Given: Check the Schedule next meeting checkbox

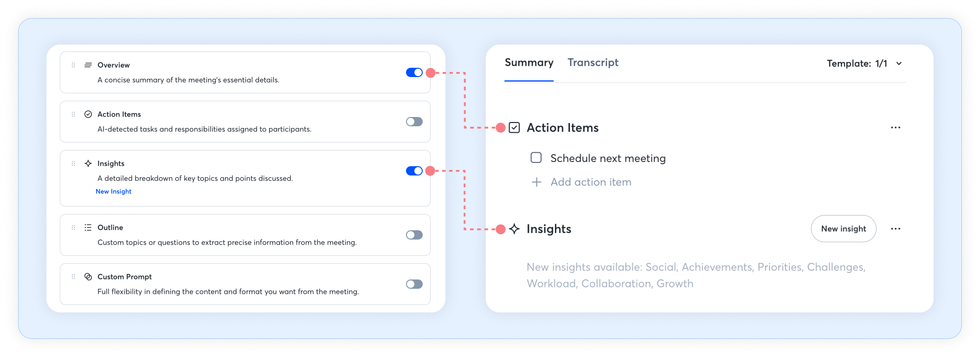Looking at the screenshot, I should [x=536, y=158].
